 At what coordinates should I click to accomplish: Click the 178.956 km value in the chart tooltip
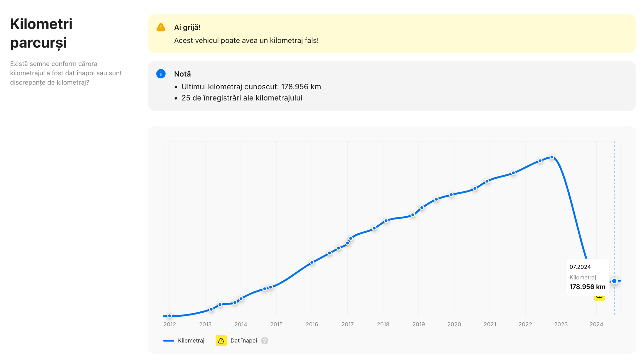coord(587,287)
